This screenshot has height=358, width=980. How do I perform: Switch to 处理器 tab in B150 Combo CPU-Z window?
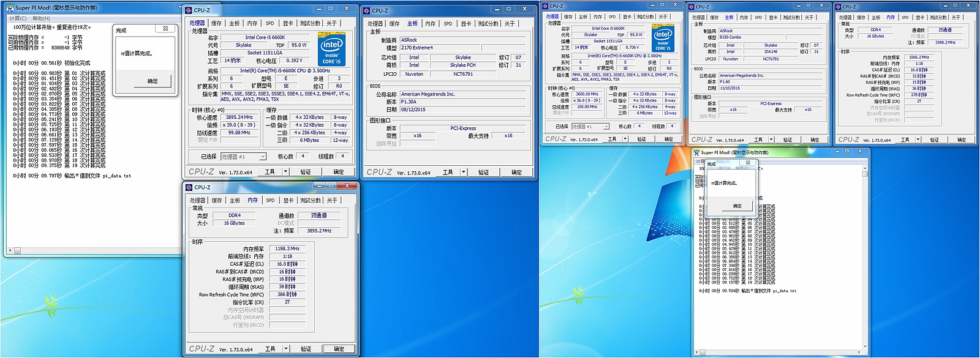pos(698,17)
